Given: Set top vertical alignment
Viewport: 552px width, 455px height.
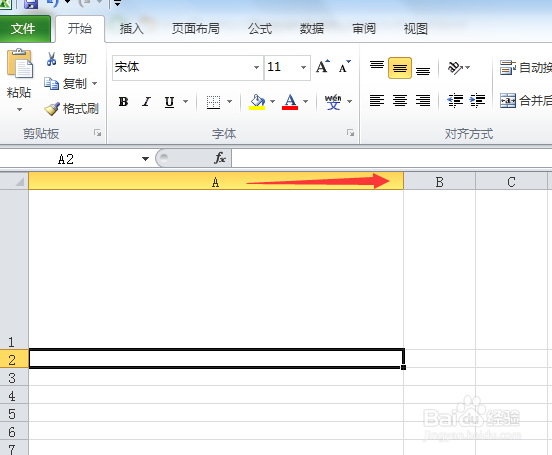Looking at the screenshot, I should coord(377,67).
